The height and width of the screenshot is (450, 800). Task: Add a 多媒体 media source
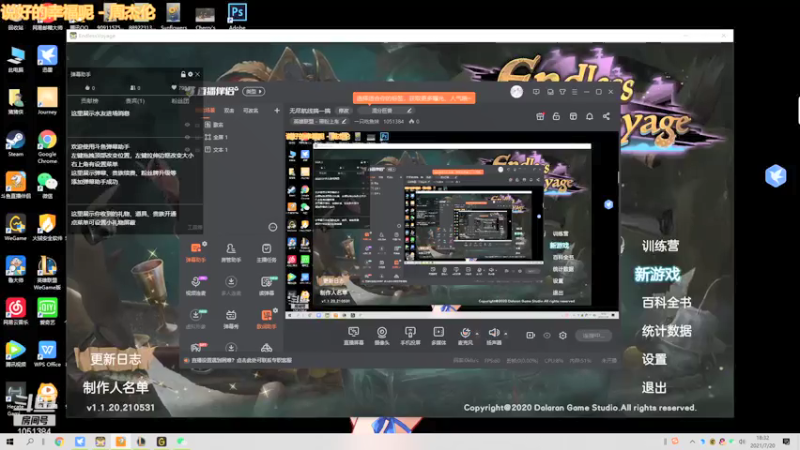(x=438, y=336)
